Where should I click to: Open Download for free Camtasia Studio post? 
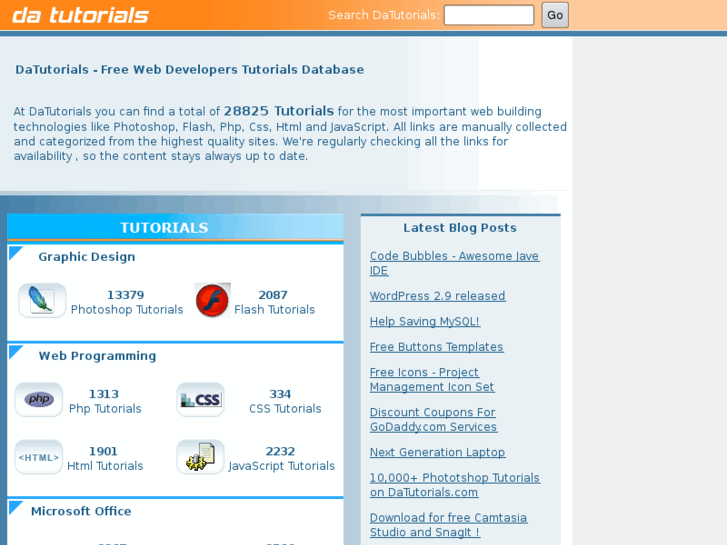tap(448, 525)
